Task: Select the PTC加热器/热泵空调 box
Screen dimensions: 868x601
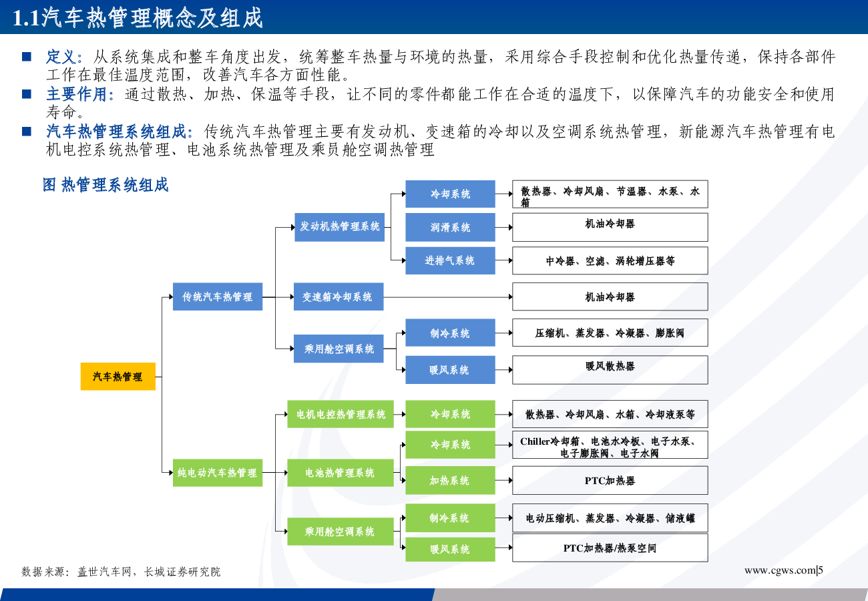Action: coord(610,548)
